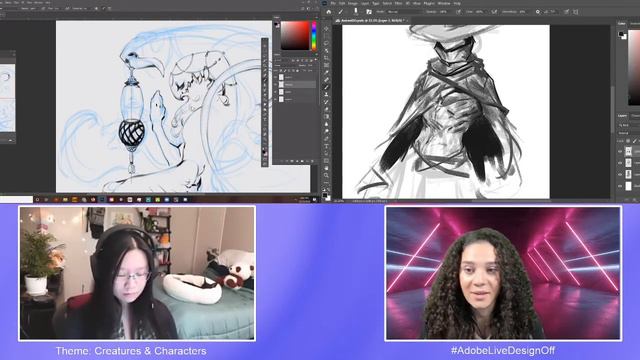Select the Dodge tool in right Photoshop toolbar
The width and height of the screenshot is (640, 360).
click(x=326, y=131)
